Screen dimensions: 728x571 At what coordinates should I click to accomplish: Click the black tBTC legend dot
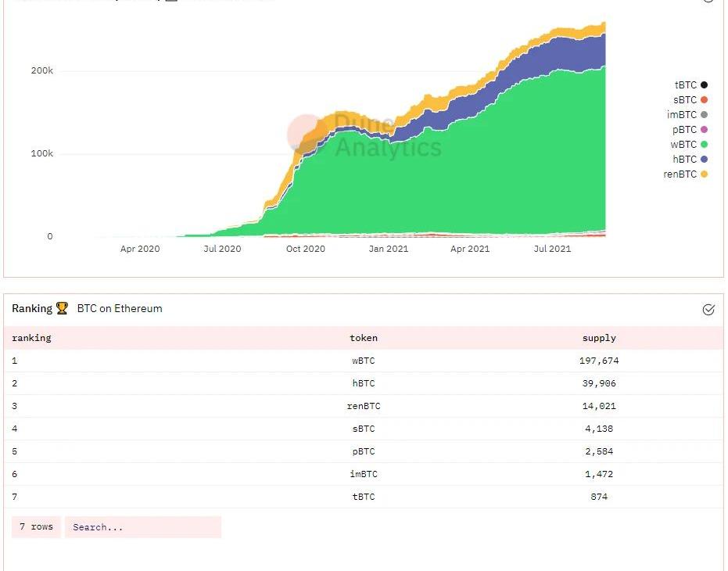click(x=704, y=85)
